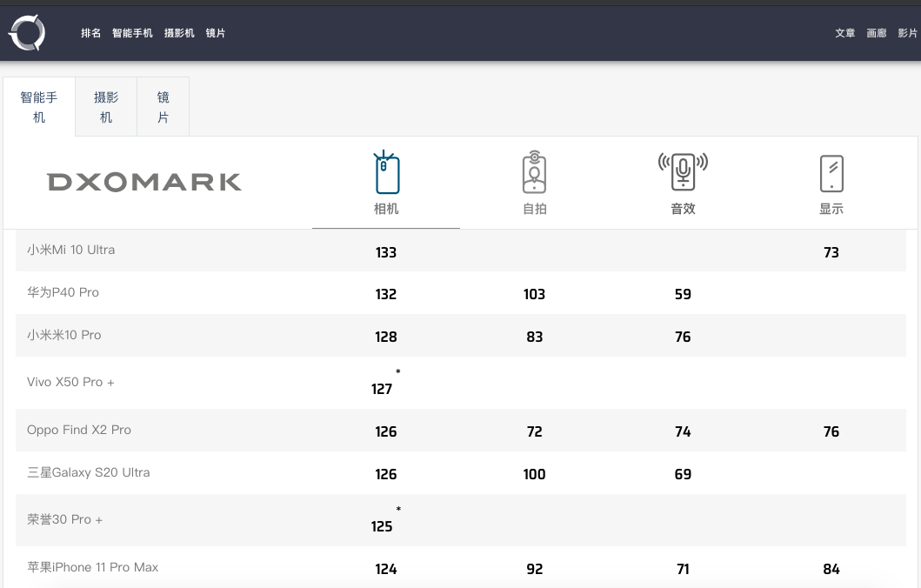Go to 影片 in the header
The image size is (921, 588).
[907, 33]
